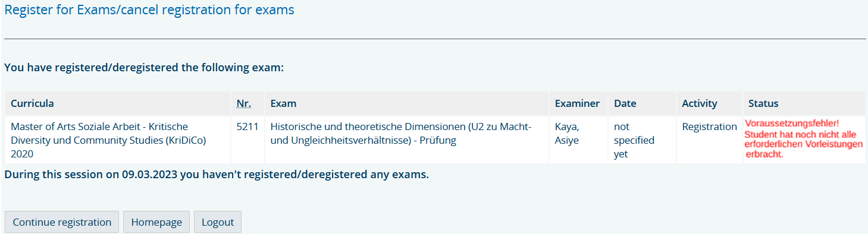The width and height of the screenshot is (868, 234).
Task: Click the Date column header
Action: 625,103
